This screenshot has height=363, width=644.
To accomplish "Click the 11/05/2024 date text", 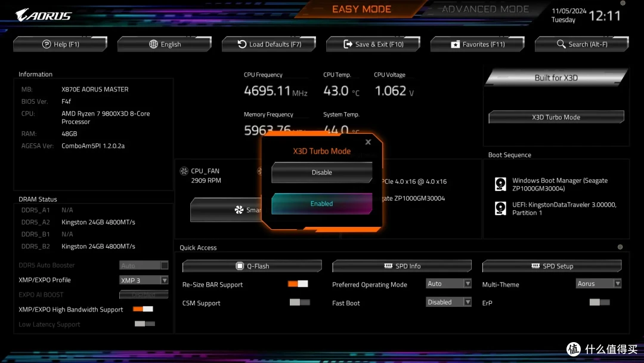I will point(569,11).
